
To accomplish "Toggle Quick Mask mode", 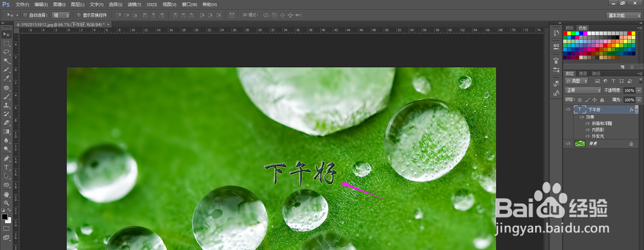I will click(6, 229).
